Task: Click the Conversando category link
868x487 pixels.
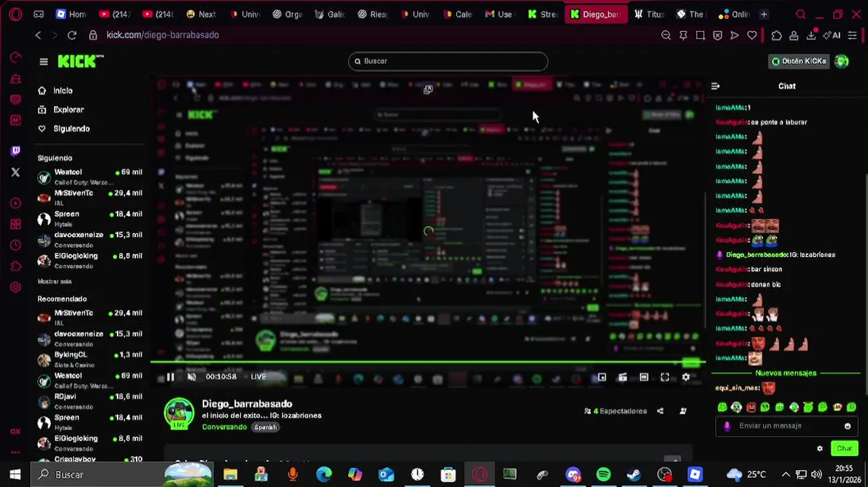Action: (224, 427)
